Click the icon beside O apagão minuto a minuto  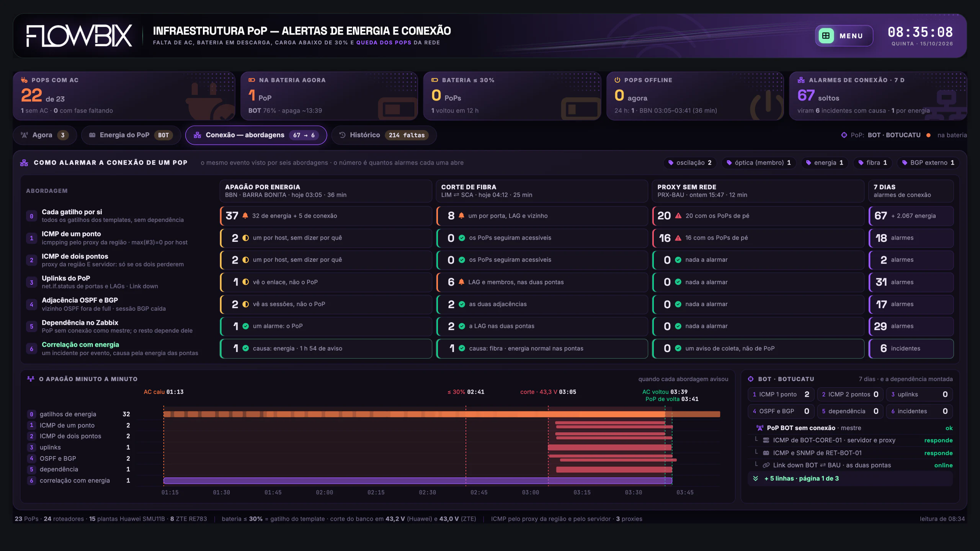pyautogui.click(x=31, y=379)
